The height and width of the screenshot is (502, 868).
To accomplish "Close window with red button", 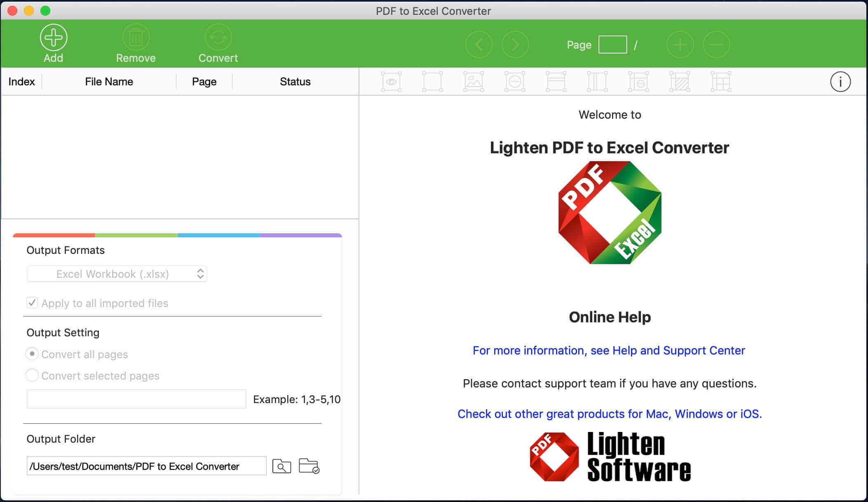I will pos(12,11).
